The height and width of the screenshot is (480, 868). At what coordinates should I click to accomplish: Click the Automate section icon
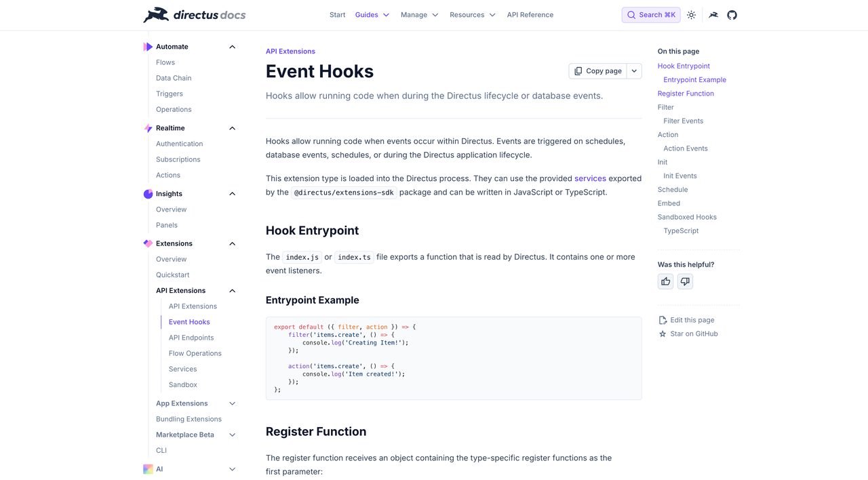(x=148, y=47)
